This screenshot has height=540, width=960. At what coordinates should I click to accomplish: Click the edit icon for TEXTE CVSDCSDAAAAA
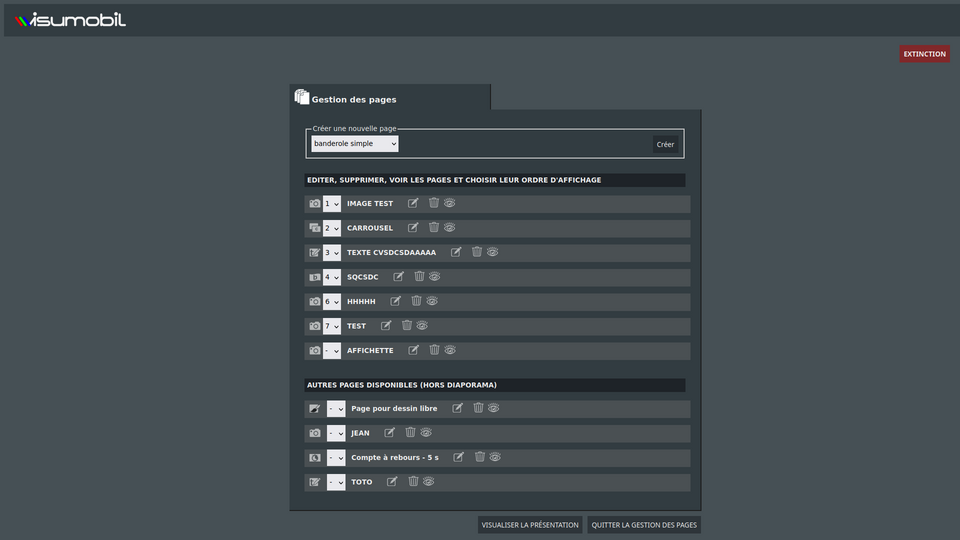[456, 252]
